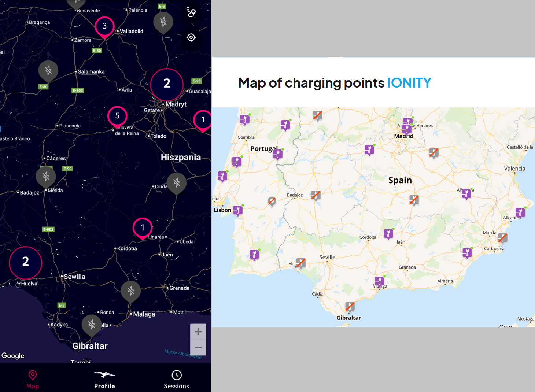The image size is (535, 392).
Task: Click the Seville label on light map
Action: (x=327, y=257)
